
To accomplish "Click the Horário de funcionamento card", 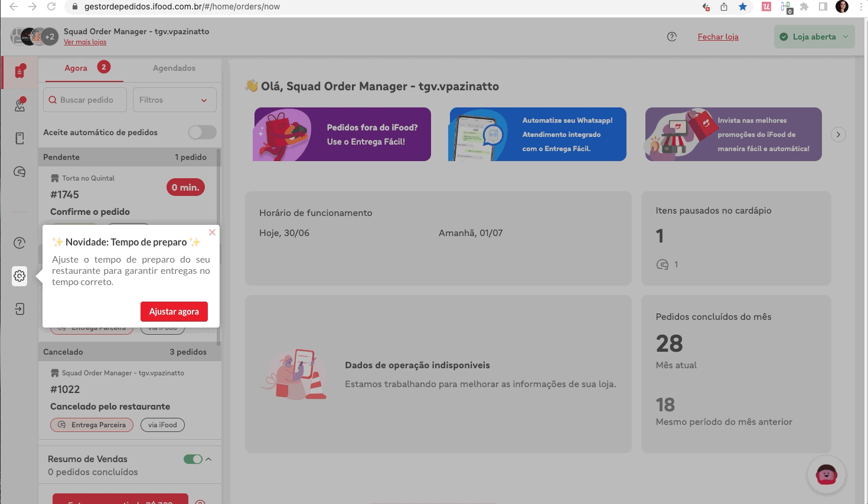I will (x=438, y=238).
